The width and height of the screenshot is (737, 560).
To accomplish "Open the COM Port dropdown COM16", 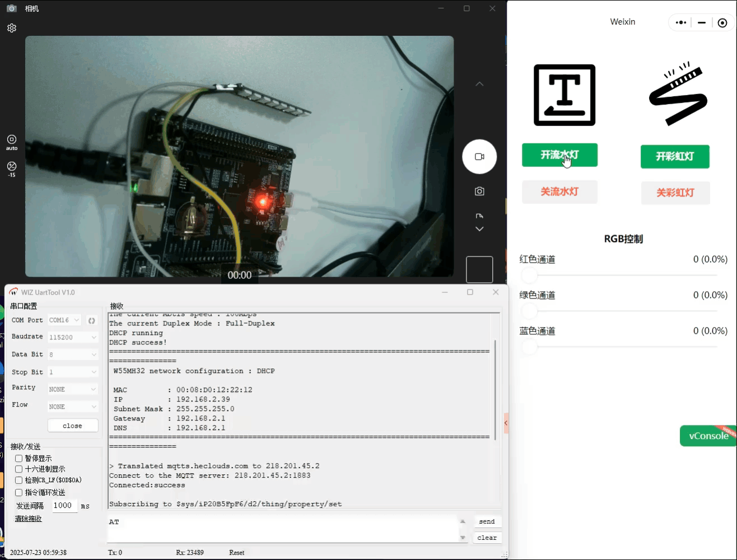I will pyautogui.click(x=65, y=320).
